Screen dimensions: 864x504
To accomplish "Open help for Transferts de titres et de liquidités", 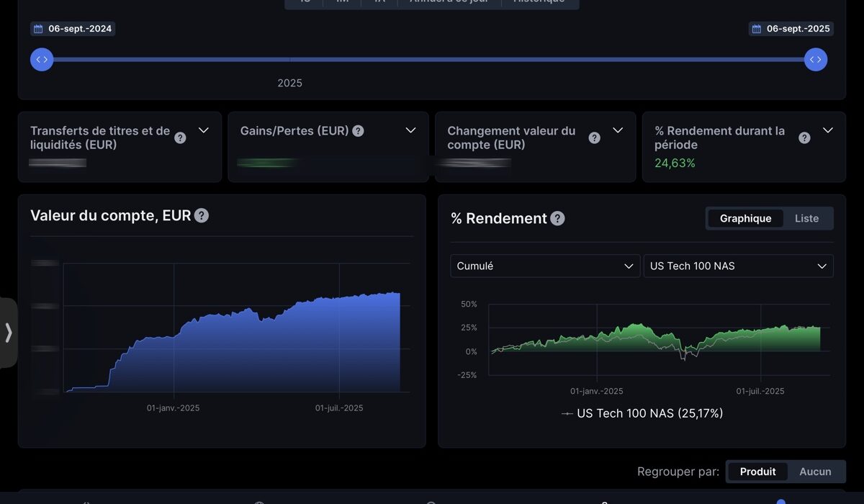I will coord(180,138).
